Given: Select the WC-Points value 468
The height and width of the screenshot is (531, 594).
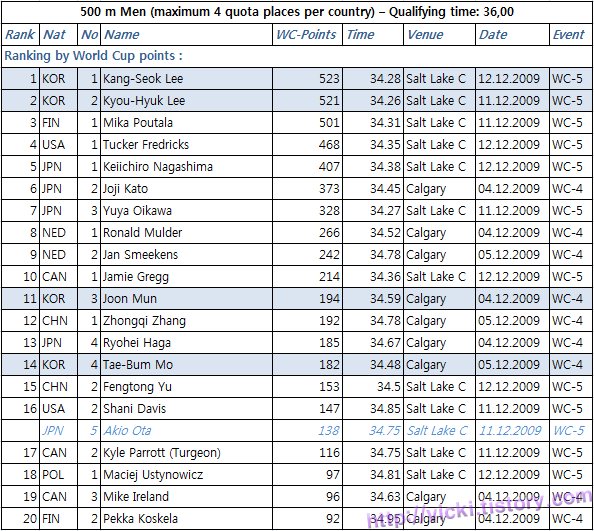Looking at the screenshot, I should (329, 145).
